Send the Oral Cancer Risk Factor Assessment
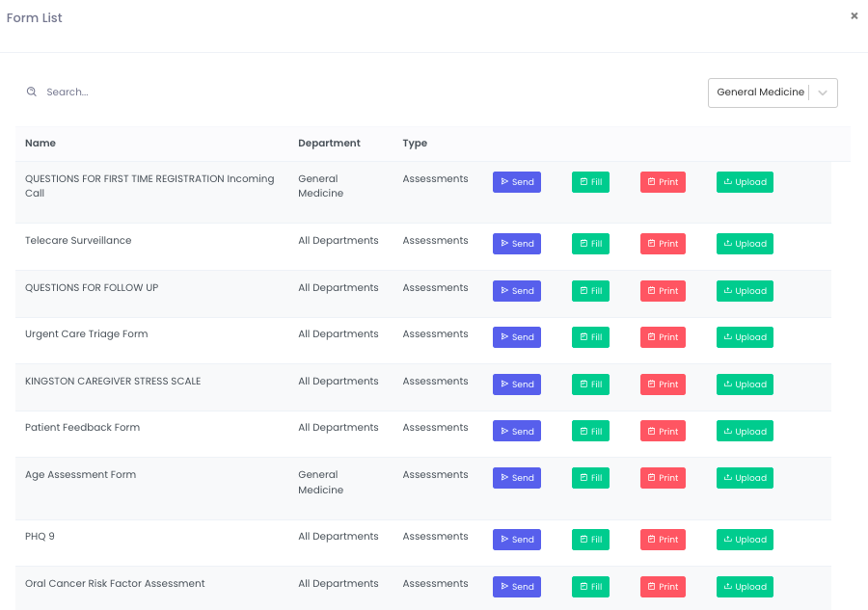The width and height of the screenshot is (868, 610). pos(517,587)
